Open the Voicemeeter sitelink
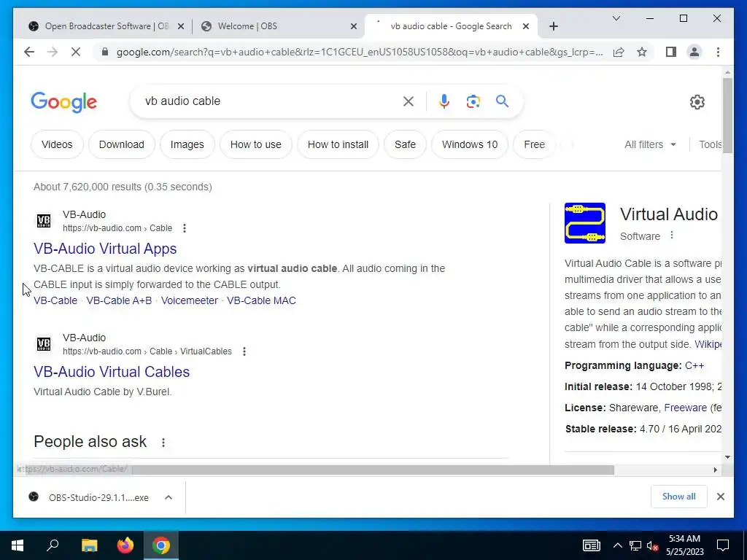Viewport: 747px width, 560px height. pyautogui.click(x=190, y=300)
